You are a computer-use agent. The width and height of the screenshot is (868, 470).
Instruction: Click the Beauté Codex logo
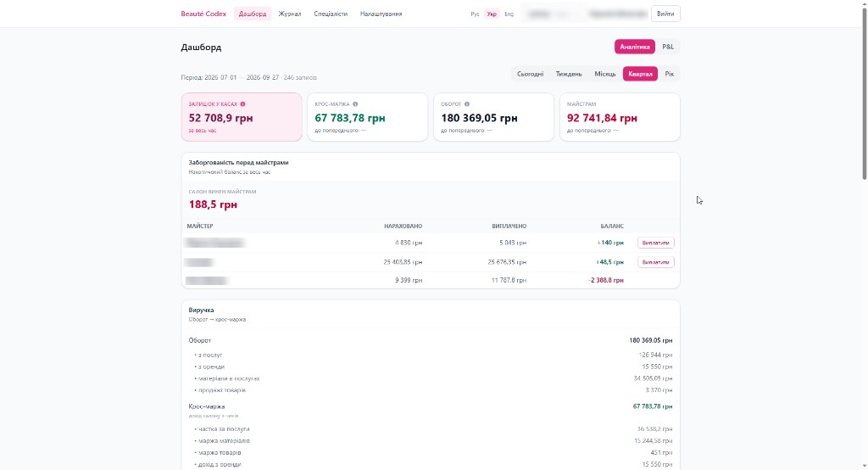203,14
